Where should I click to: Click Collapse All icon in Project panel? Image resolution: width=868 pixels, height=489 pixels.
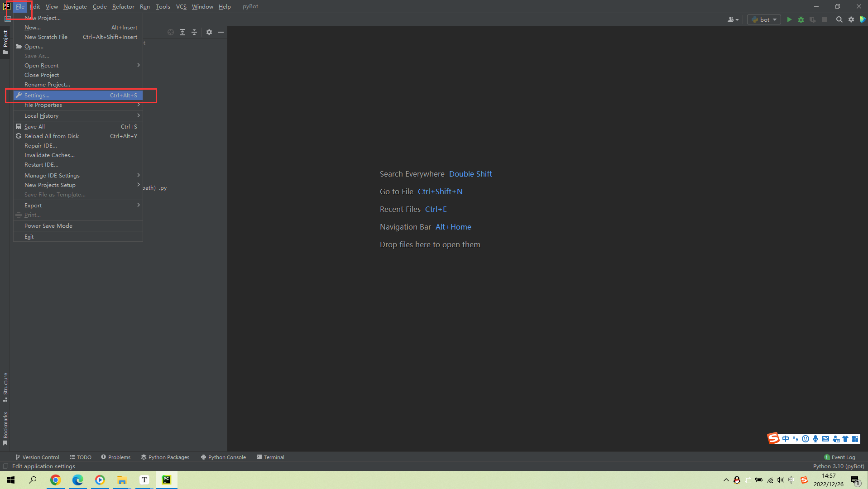click(x=194, y=32)
